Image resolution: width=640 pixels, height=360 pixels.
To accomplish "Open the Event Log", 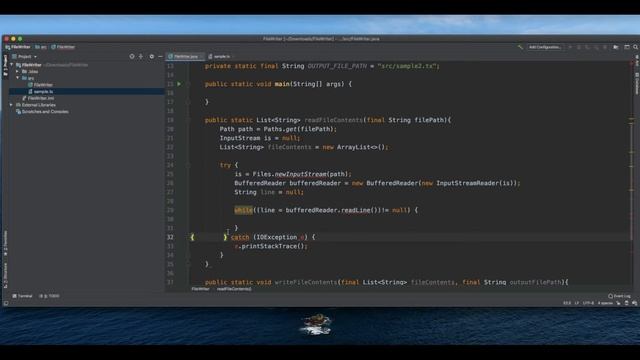I will [x=619, y=296].
